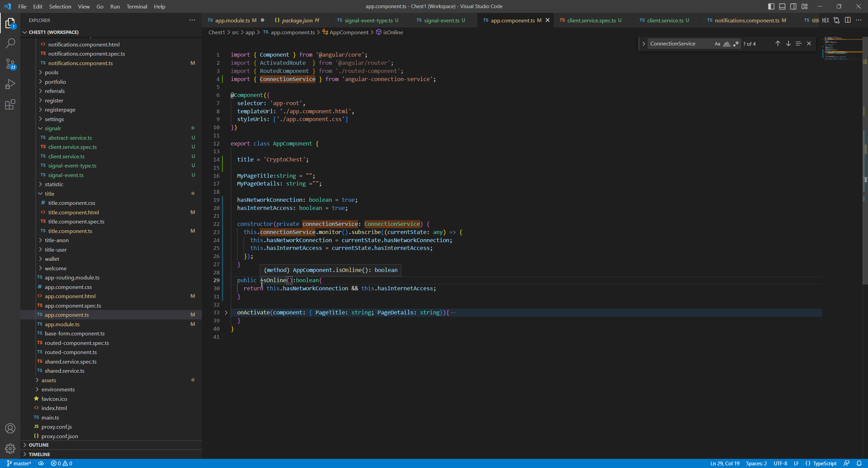The width and height of the screenshot is (868, 468).
Task: Open the Terminal menu
Action: (137, 6)
